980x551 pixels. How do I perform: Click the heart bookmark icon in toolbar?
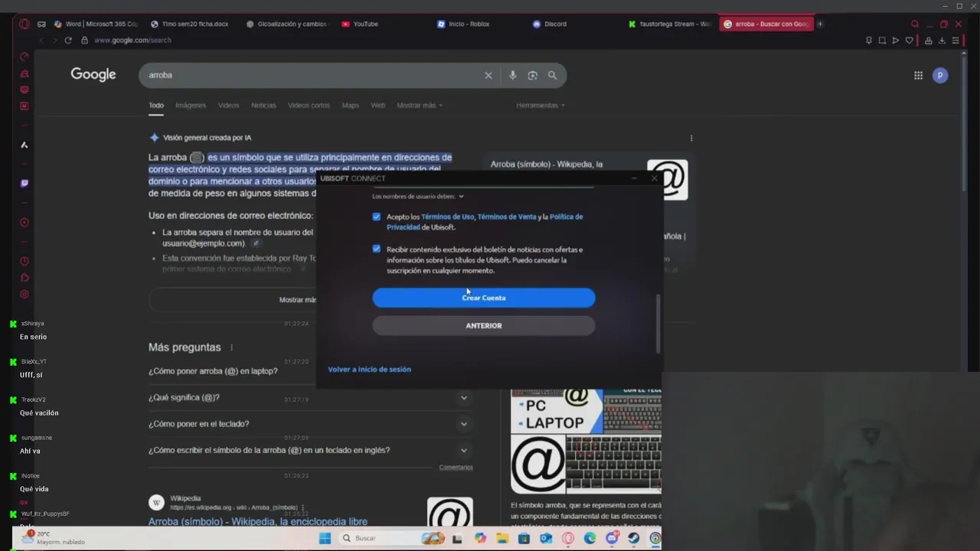click(x=910, y=40)
